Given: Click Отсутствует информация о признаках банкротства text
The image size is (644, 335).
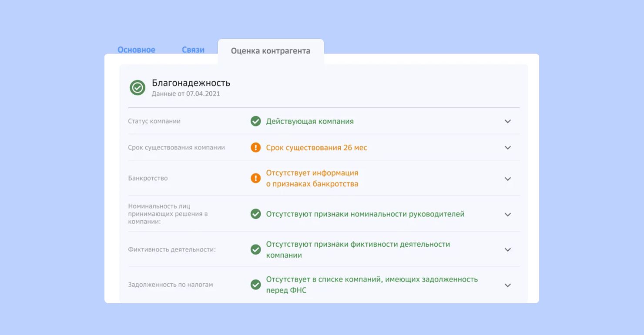Looking at the screenshot, I should pos(312,179).
